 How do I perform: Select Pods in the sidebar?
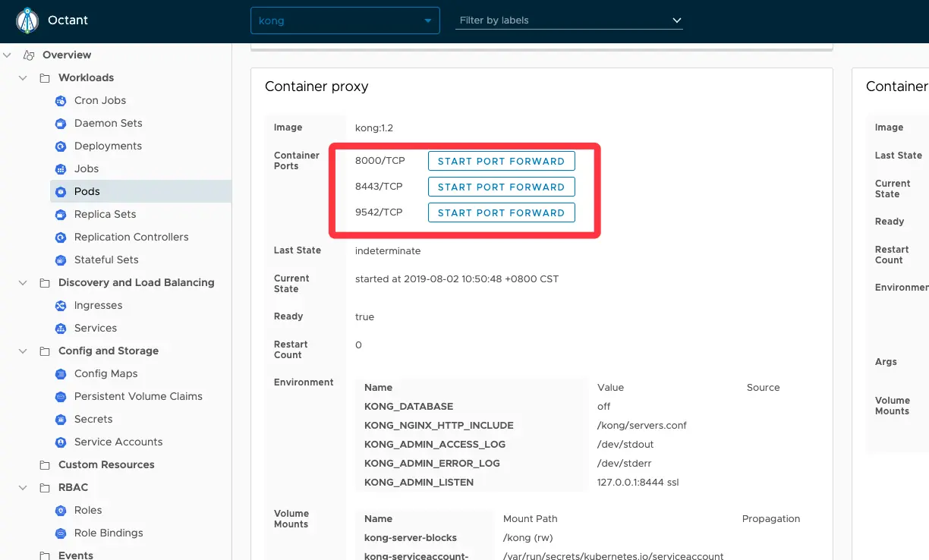(x=87, y=191)
